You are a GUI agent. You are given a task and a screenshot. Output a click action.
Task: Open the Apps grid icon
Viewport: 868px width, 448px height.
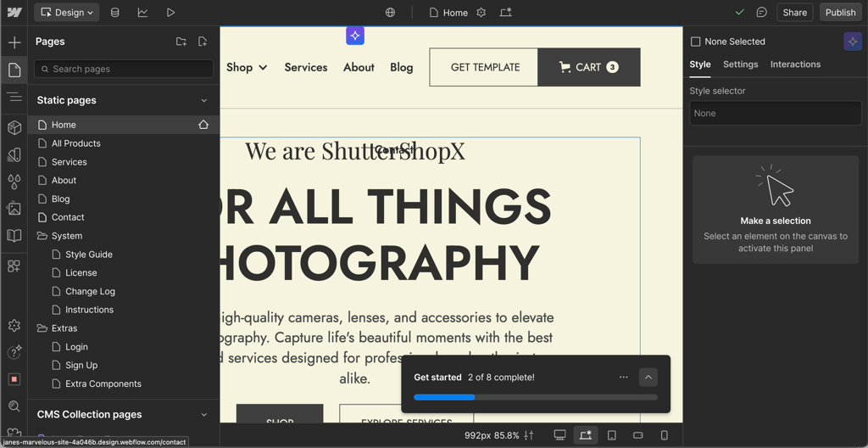[14, 266]
